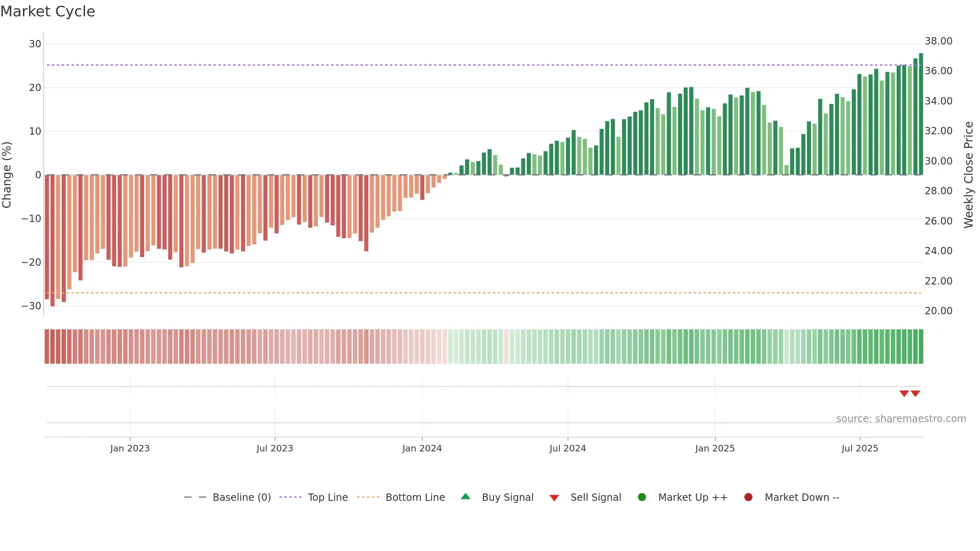Toggle the Market Down -- legend entry
Viewport: 980px width, 551px height.
coord(792,497)
